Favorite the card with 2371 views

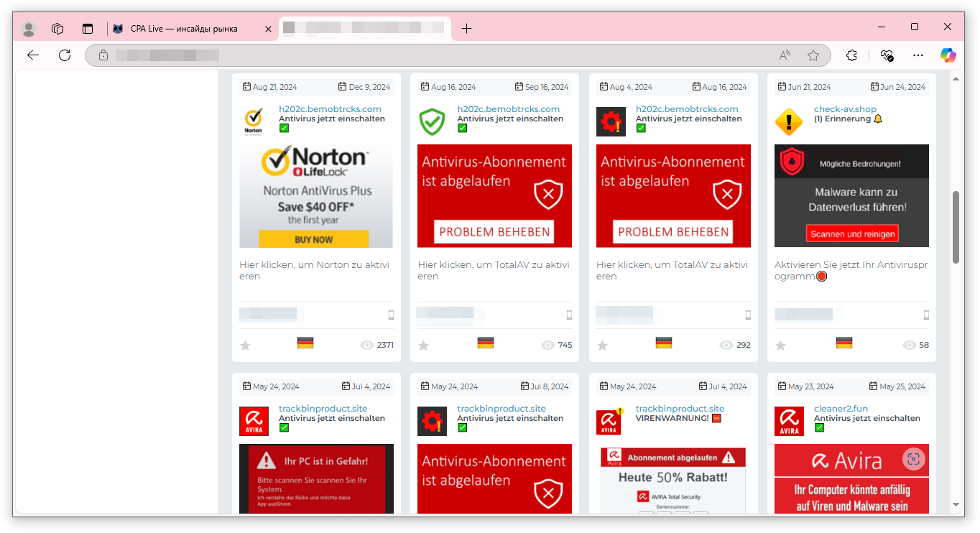point(245,346)
